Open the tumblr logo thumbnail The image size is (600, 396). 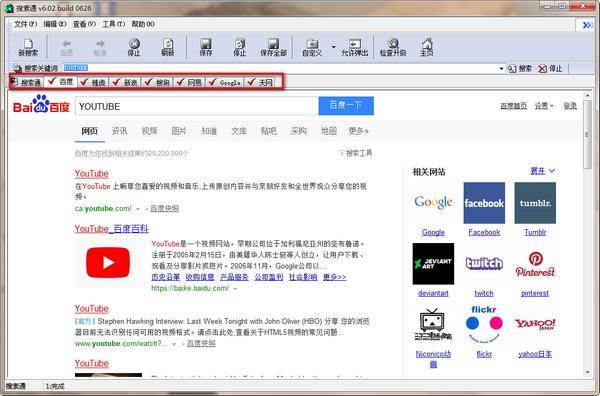click(535, 203)
